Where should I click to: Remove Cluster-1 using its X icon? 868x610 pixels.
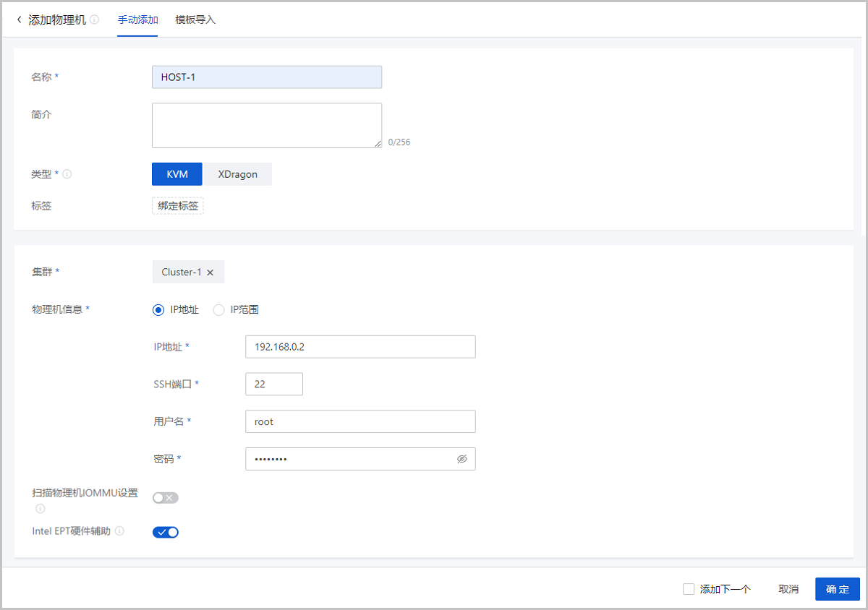[x=210, y=272]
